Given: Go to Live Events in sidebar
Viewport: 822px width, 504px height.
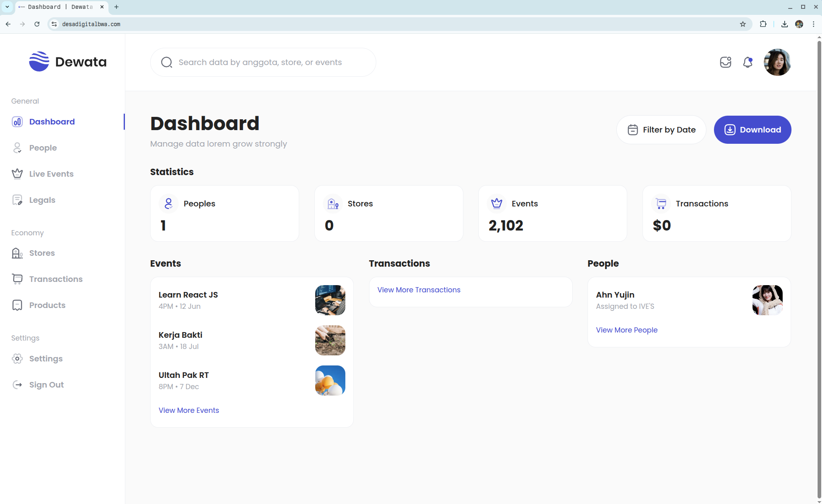Looking at the screenshot, I should click(51, 174).
